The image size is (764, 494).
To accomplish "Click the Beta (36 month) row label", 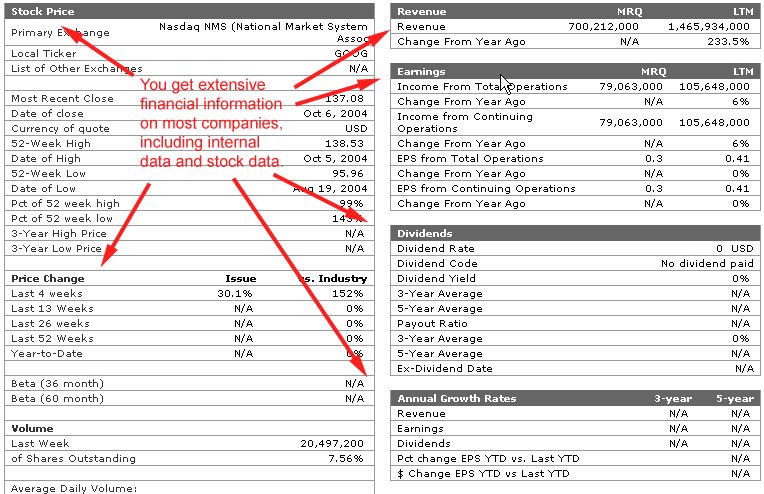I will (x=57, y=383).
